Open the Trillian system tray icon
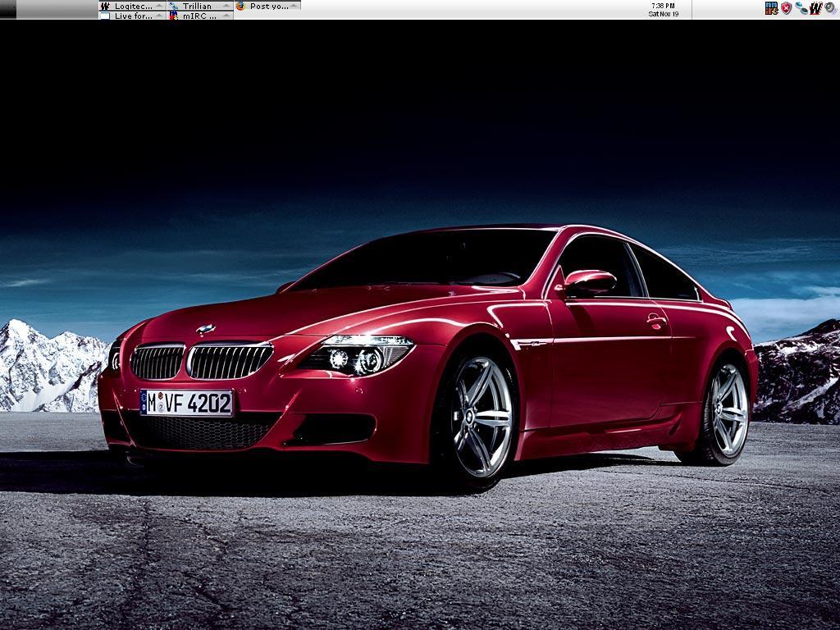The height and width of the screenshot is (630, 840). pos(801,8)
